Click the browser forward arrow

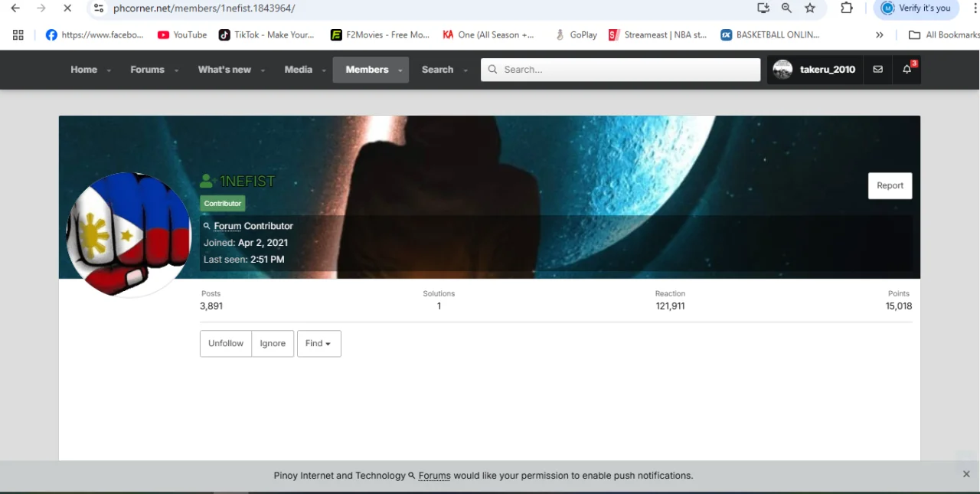click(x=41, y=8)
